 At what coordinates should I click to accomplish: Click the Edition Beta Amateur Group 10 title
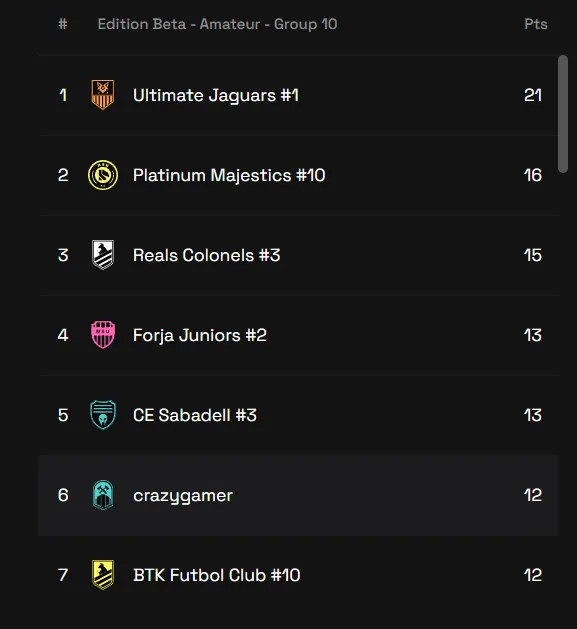coord(217,24)
